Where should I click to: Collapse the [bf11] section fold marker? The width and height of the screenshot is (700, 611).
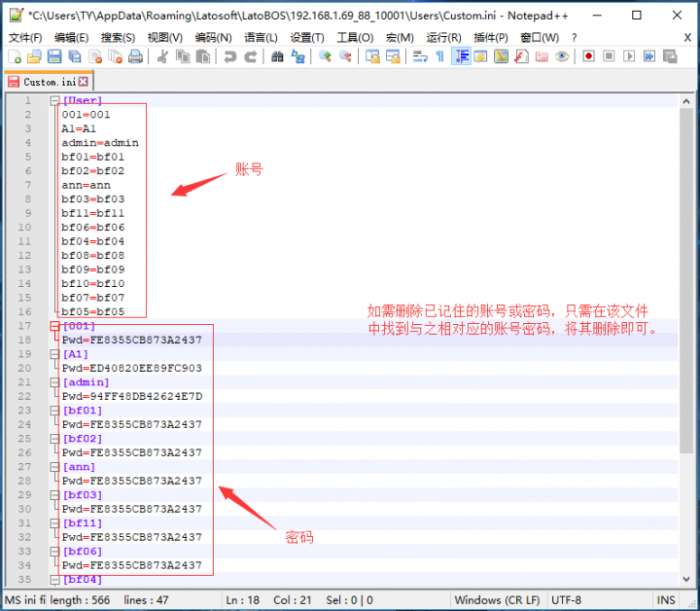pyautogui.click(x=54, y=523)
